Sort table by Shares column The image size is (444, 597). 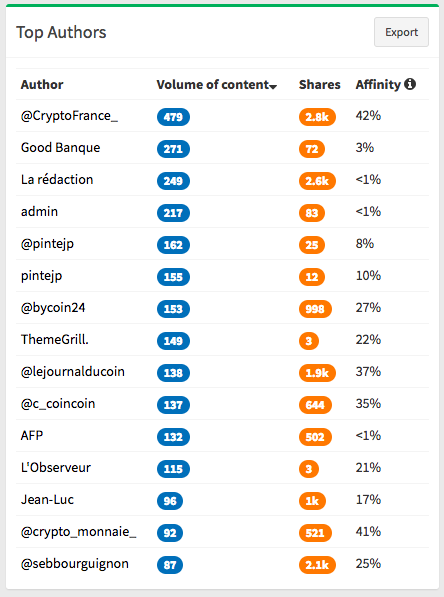point(319,85)
